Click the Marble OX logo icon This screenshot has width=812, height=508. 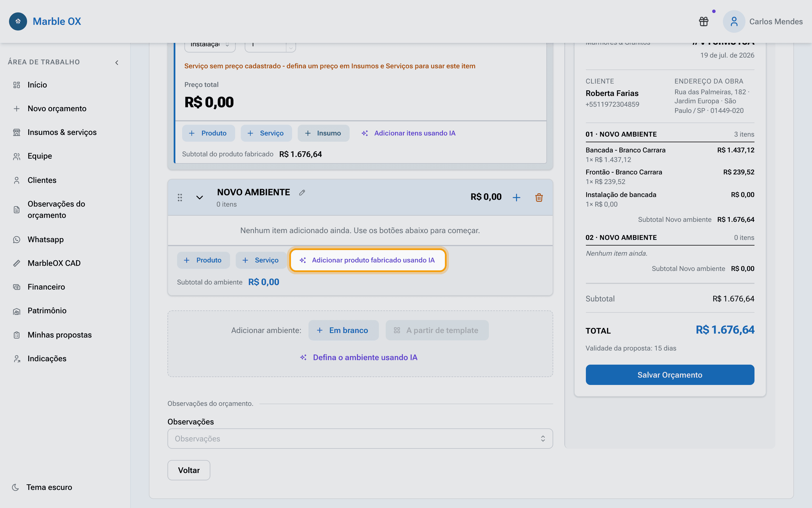click(18, 21)
